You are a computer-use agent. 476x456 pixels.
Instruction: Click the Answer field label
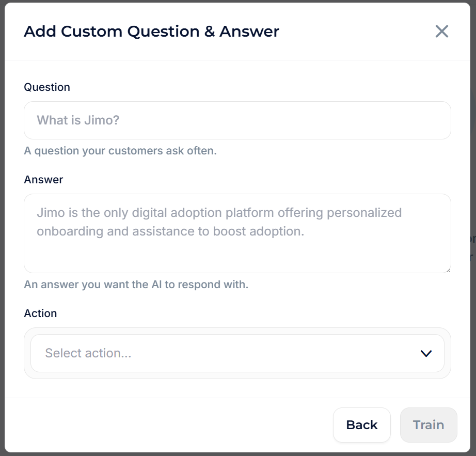43,180
